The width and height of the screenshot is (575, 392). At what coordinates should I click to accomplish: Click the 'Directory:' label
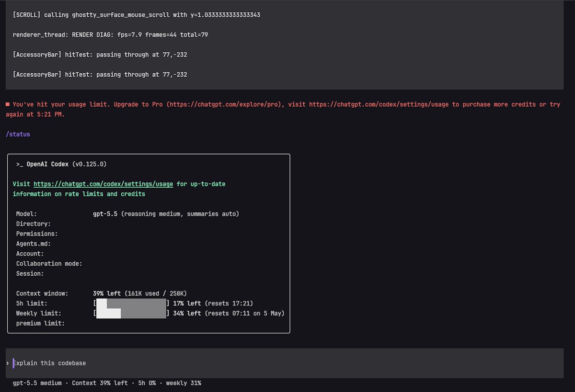pos(34,224)
